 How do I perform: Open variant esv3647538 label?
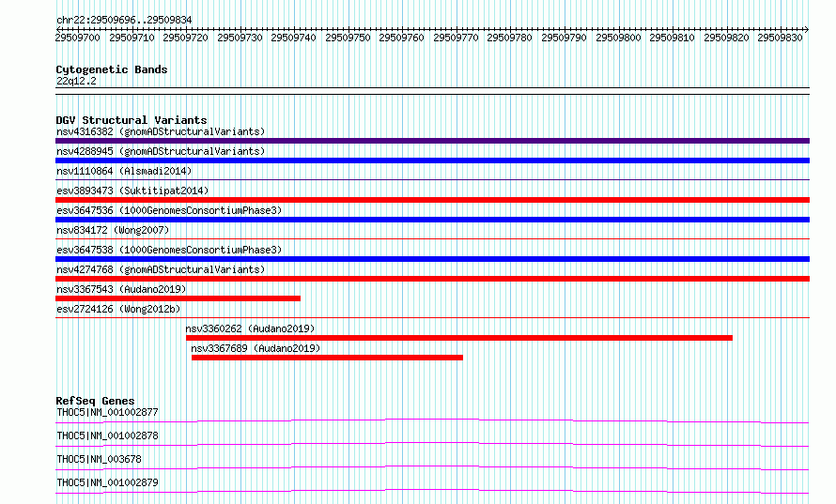(169, 250)
